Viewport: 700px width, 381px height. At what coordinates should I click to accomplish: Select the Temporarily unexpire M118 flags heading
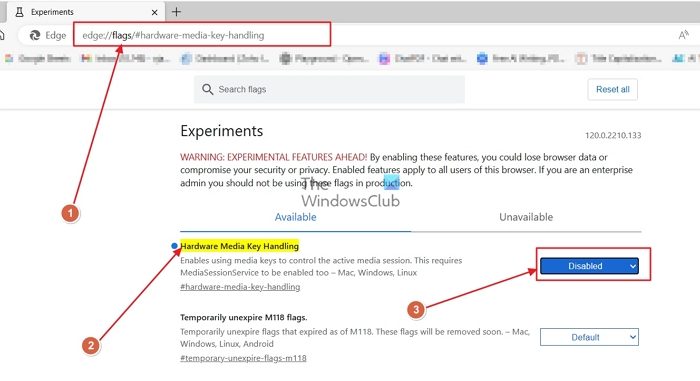[244, 318]
